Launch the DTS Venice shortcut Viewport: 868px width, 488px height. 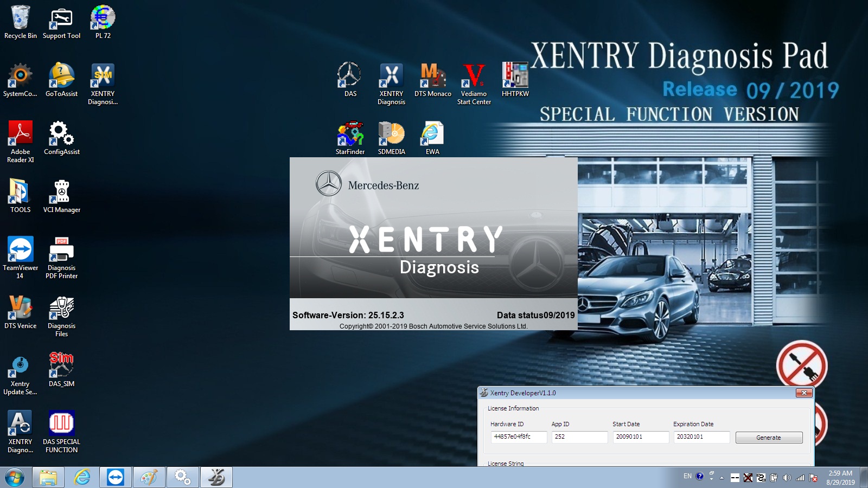click(x=20, y=312)
